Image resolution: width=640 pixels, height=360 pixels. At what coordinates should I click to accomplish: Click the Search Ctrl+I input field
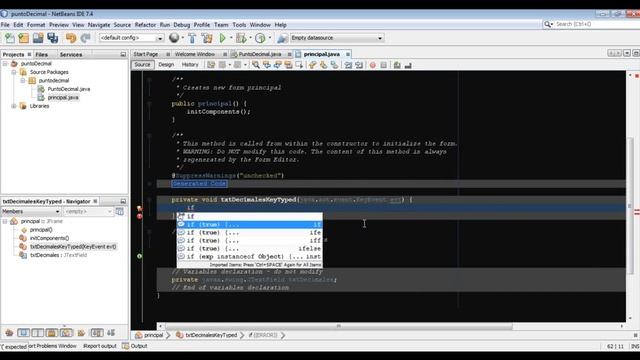point(596,24)
